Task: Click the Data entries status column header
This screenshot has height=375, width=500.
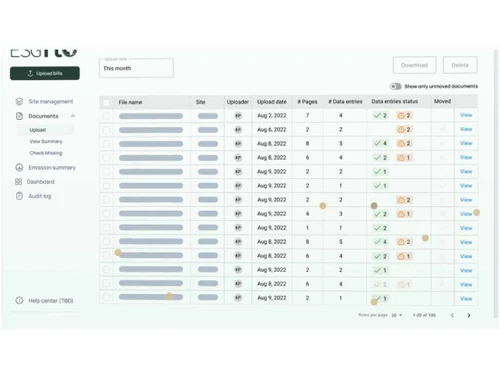Action: pyautogui.click(x=395, y=101)
